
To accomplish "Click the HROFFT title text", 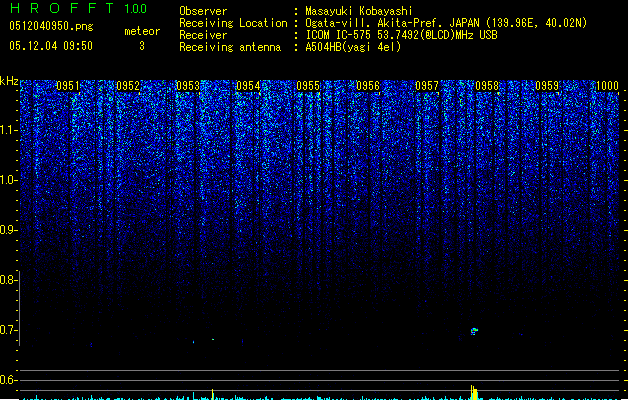I will click(x=62, y=8).
